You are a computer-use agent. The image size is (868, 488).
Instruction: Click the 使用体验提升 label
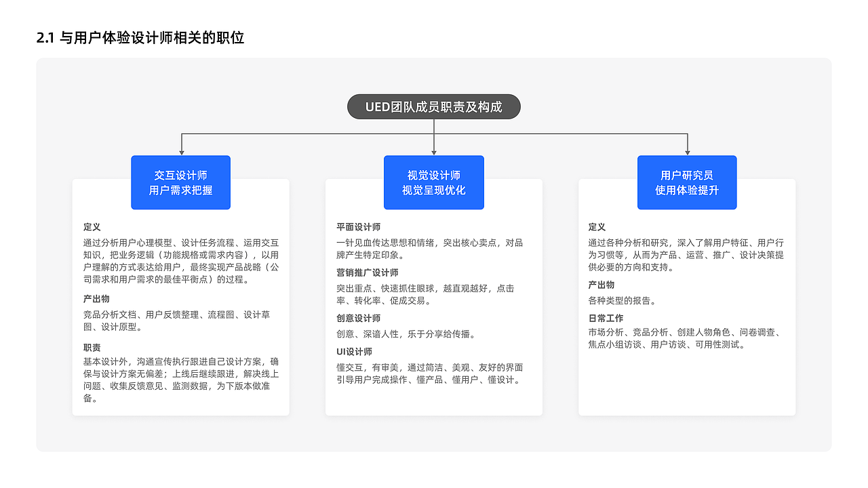coord(687,192)
